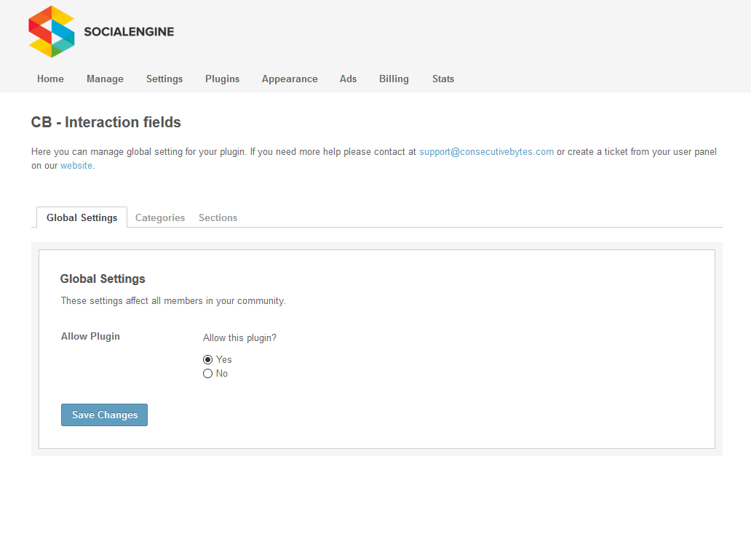This screenshot has height=560, width=751.
Task: Click the SocialEngine colorful logo icon
Action: [51, 31]
